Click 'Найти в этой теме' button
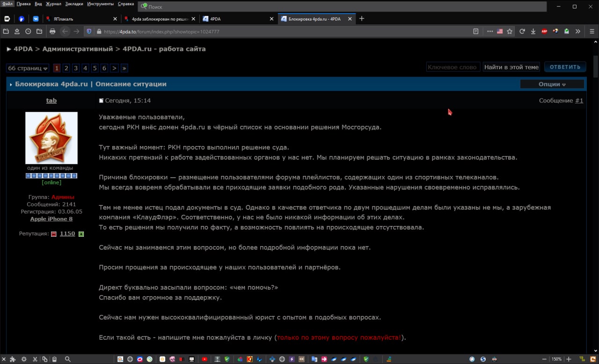The width and height of the screenshot is (599, 364). [x=511, y=67]
